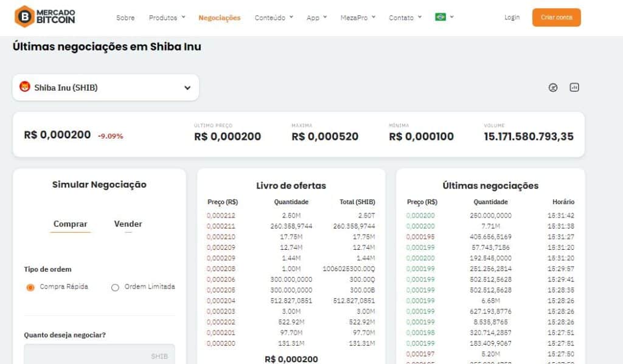Click the Login link
623x364 pixels.
512,17
